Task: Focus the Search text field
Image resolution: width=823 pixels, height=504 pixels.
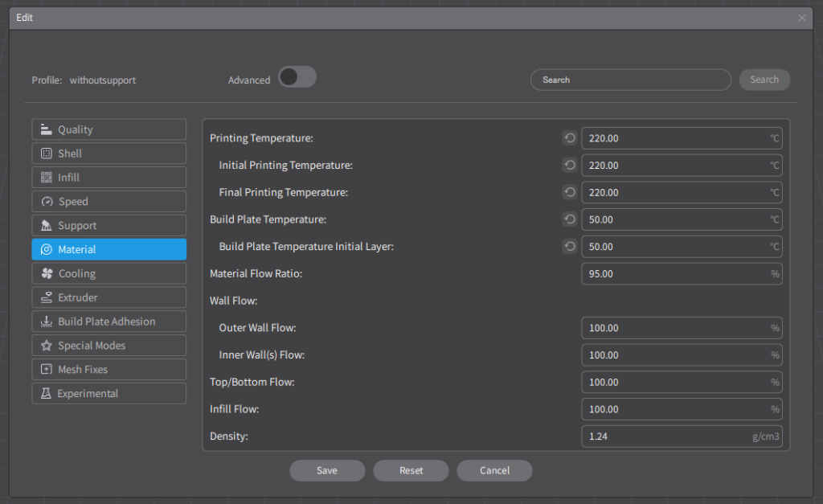Action: (x=630, y=80)
